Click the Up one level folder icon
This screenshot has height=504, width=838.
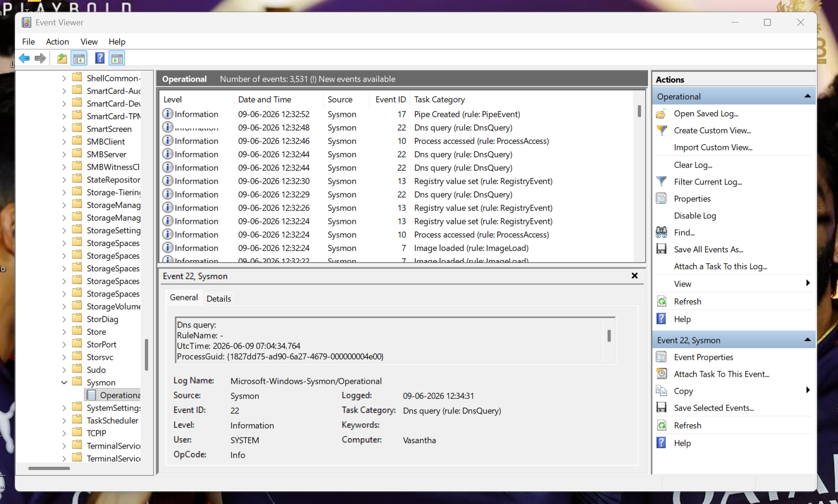click(61, 58)
